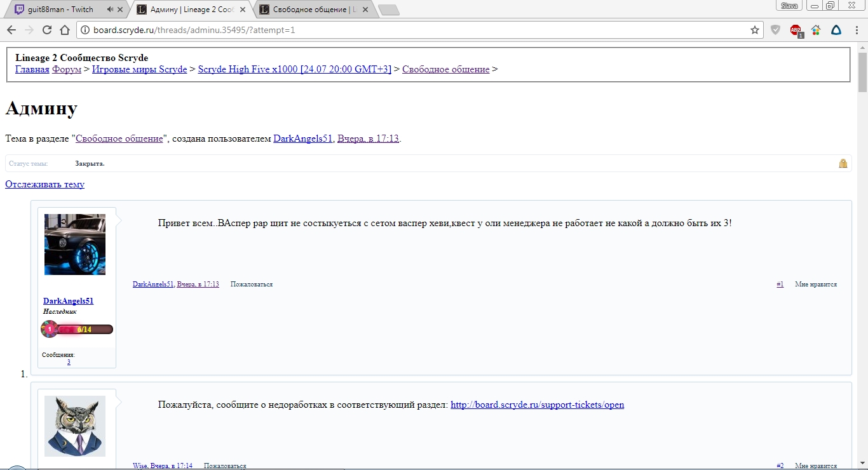Viewport: 868px width, 470px height.
Task: Click DarkAngels51 car avatar thumbnail
Action: 75,245
